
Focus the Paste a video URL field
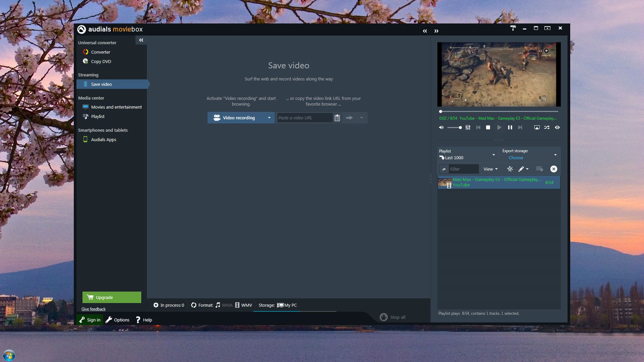coord(304,118)
